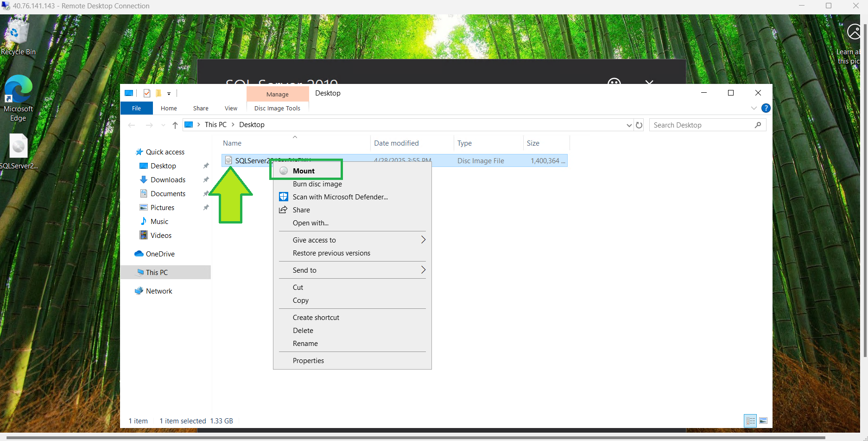Select OneDrive in navigation pane
868x441 pixels.
(x=160, y=254)
